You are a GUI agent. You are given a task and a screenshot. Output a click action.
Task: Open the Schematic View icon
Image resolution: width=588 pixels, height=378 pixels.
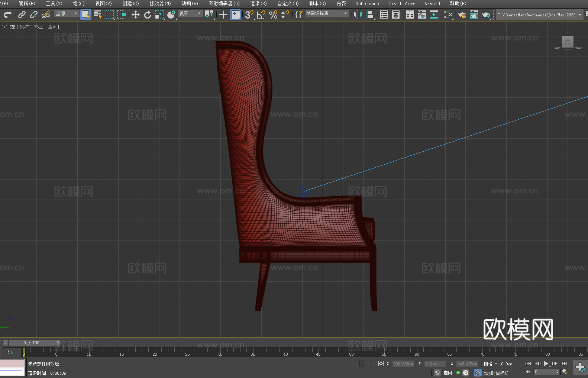tap(448, 14)
